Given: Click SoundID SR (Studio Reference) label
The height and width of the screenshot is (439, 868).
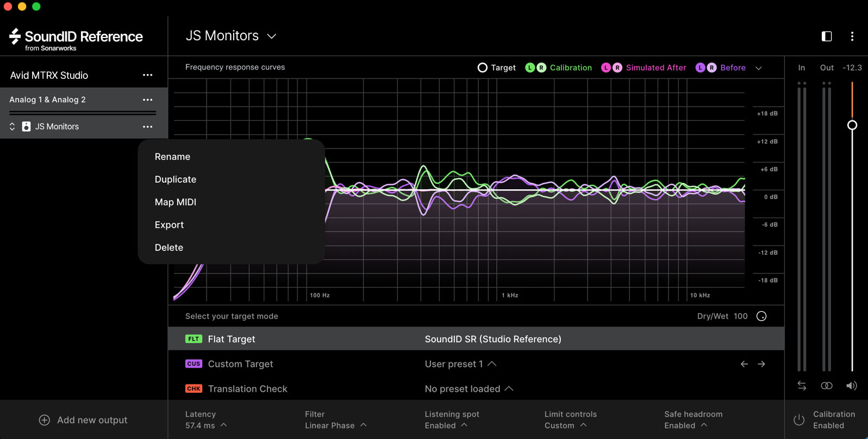Looking at the screenshot, I should (x=493, y=339).
